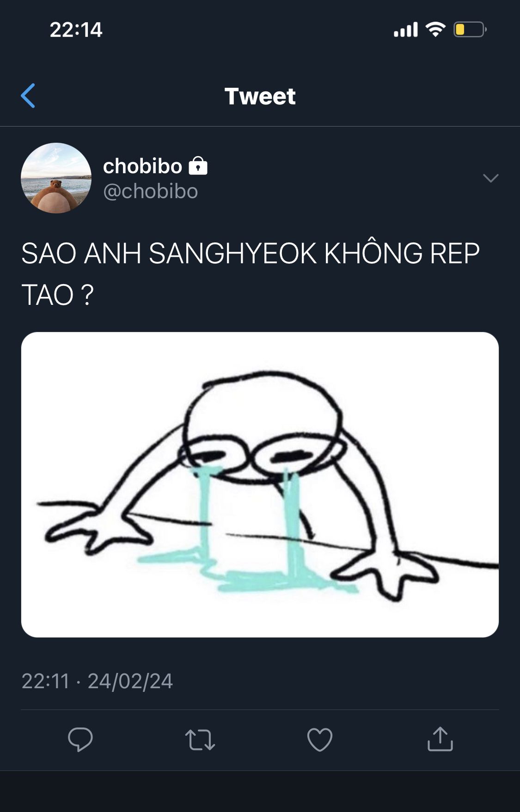
Task: Tap the retweet arrows icon
Action: click(x=200, y=739)
